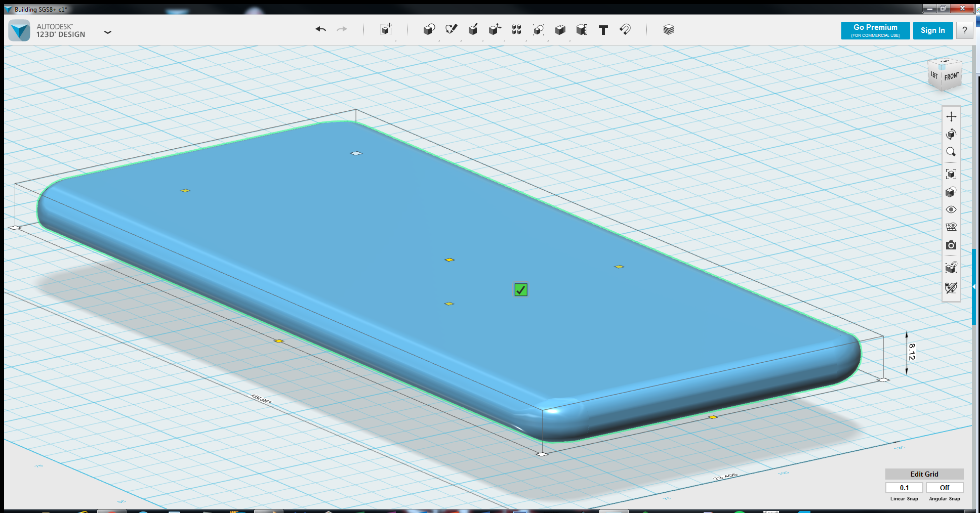
Task: Take a screenshot with the camera icon
Action: 951,245
